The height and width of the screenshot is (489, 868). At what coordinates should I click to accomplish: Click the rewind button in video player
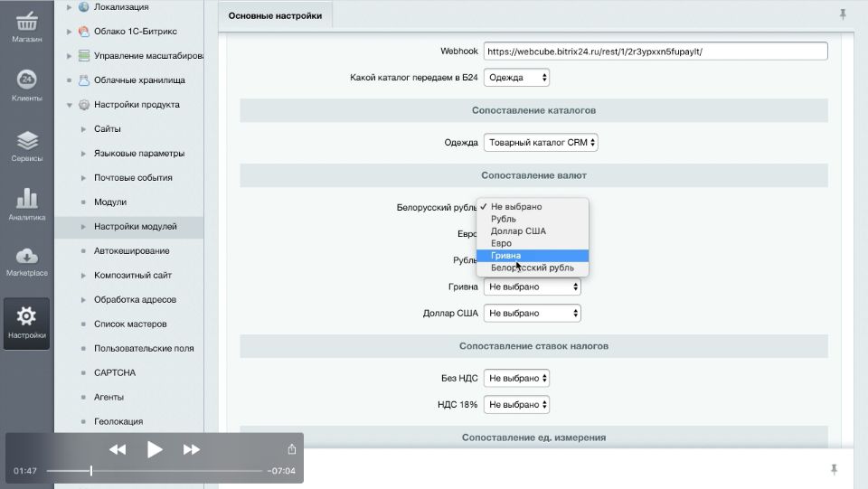click(118, 449)
